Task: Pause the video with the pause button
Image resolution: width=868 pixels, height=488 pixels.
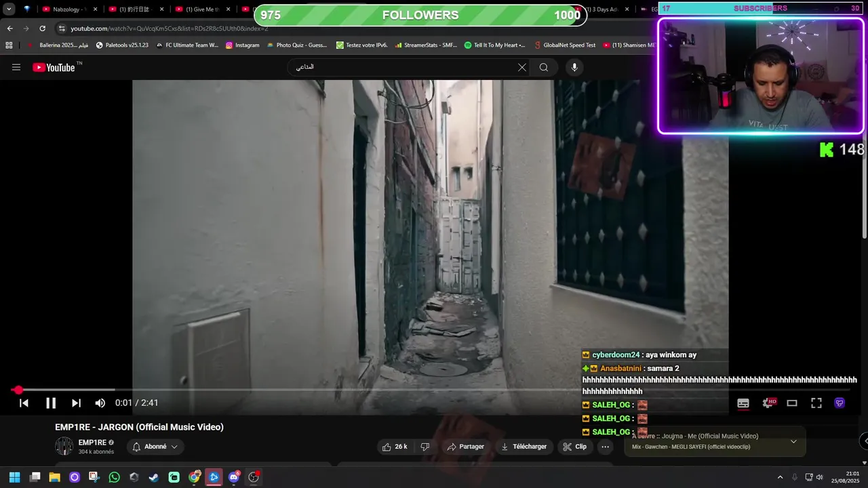Action: [x=51, y=403]
